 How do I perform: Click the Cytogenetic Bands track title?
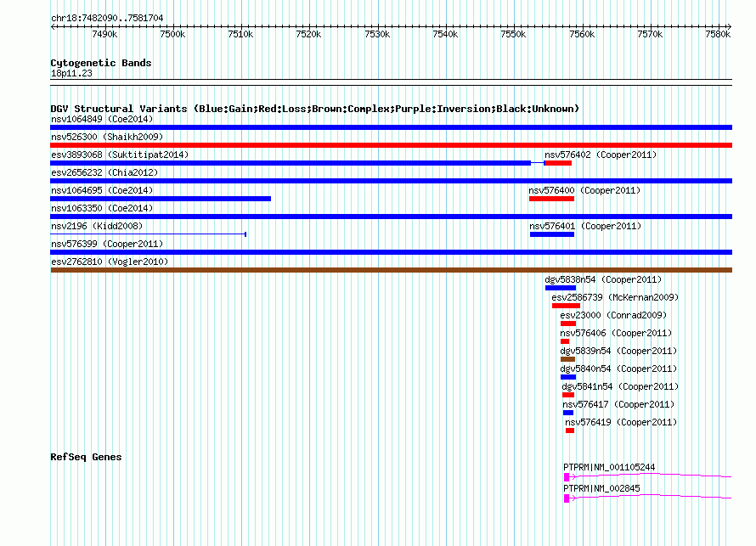click(101, 63)
